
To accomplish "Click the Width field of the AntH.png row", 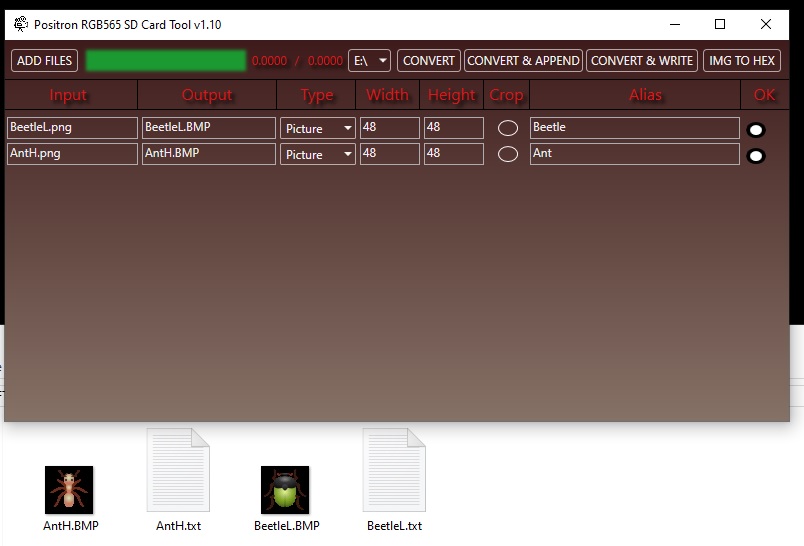I will [389, 154].
